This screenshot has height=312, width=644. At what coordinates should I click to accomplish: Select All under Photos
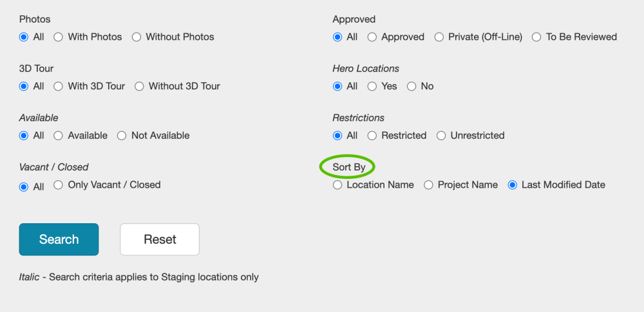click(24, 37)
